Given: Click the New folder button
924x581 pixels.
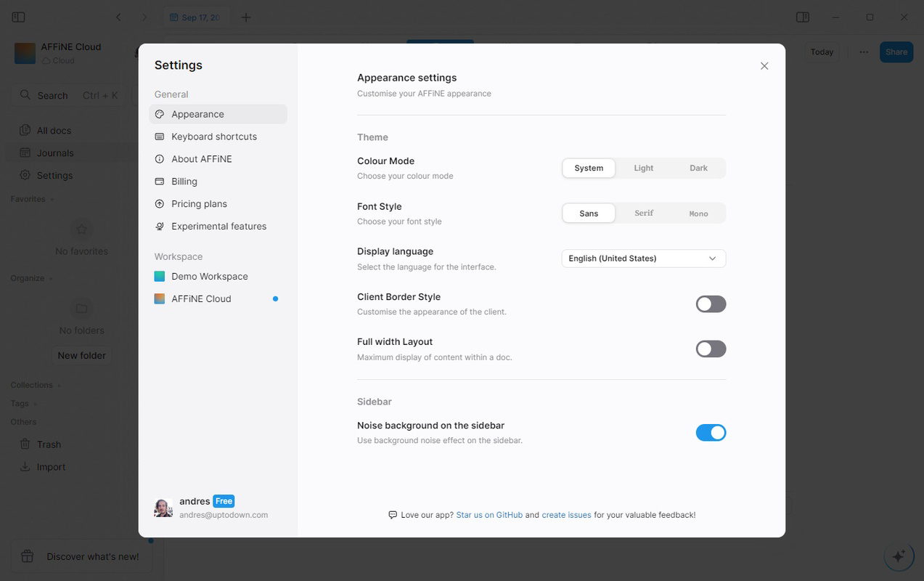Looking at the screenshot, I should pos(82,356).
